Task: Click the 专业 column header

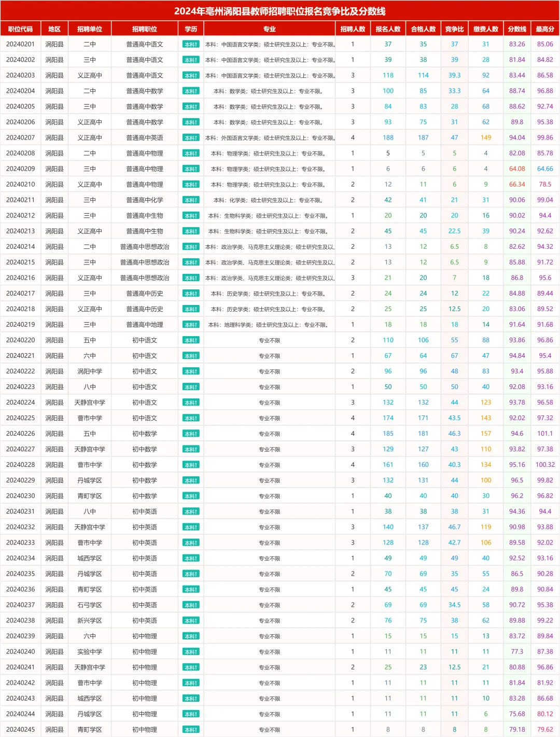Action: [270, 29]
